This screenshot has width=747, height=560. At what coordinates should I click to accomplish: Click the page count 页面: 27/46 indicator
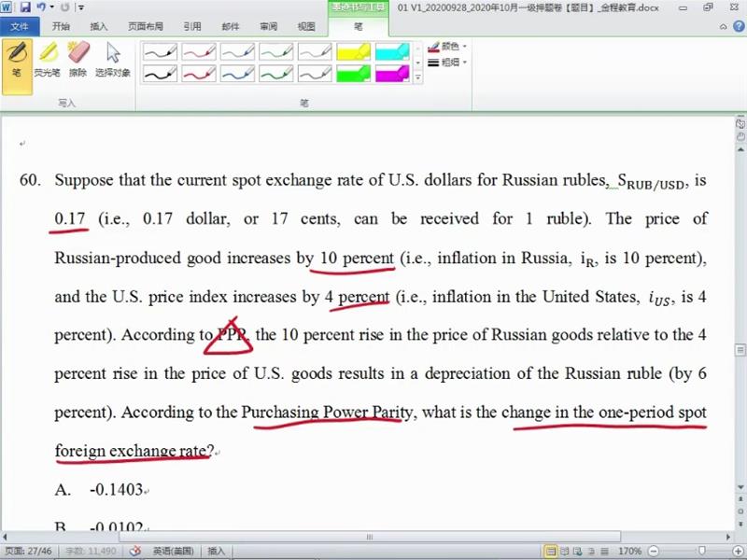click(x=28, y=551)
